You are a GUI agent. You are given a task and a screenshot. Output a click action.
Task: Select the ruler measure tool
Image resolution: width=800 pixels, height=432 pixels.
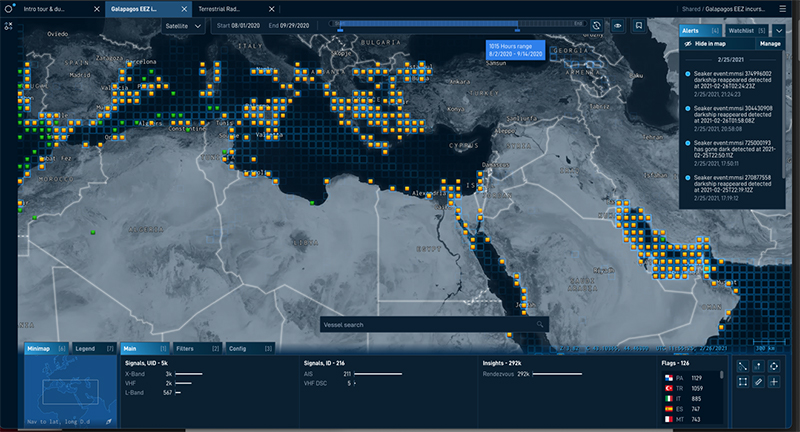click(x=758, y=382)
